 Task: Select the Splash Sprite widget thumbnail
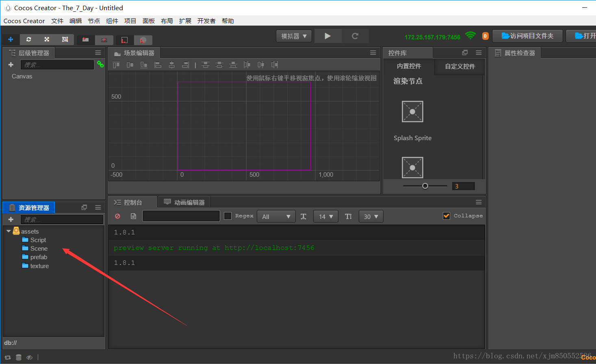click(412, 111)
